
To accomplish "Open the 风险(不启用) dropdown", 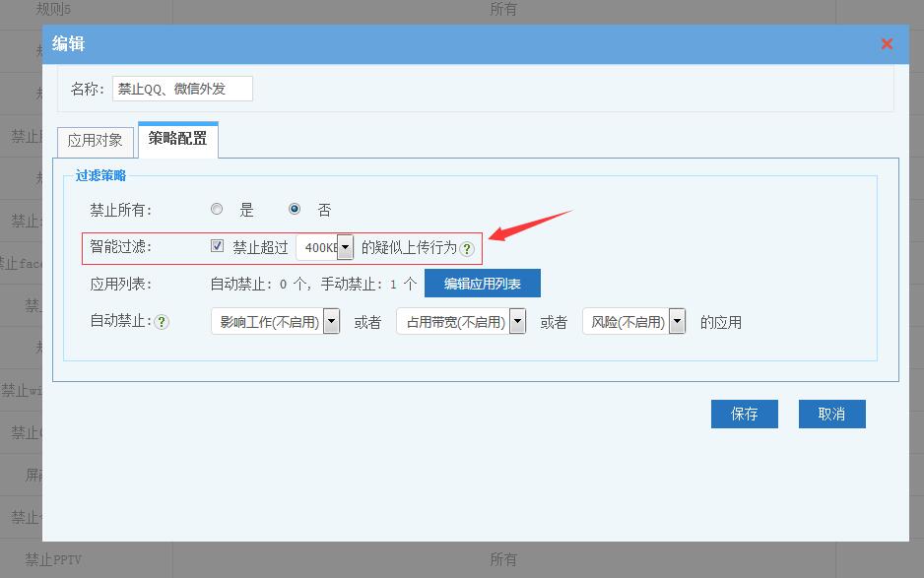I will (x=677, y=322).
